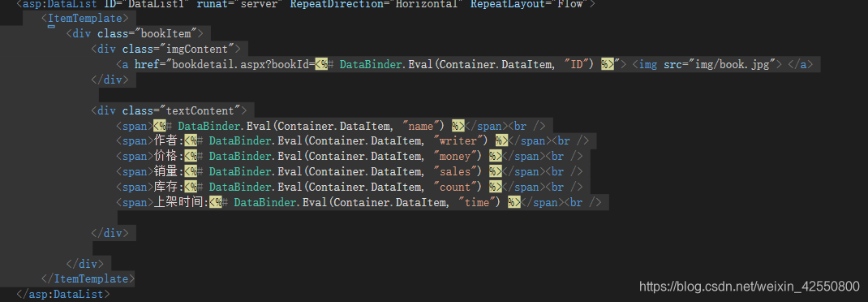The height and width of the screenshot is (302, 868).
Task: Click the <br /> tag on the "time" line
Action: pos(582,203)
